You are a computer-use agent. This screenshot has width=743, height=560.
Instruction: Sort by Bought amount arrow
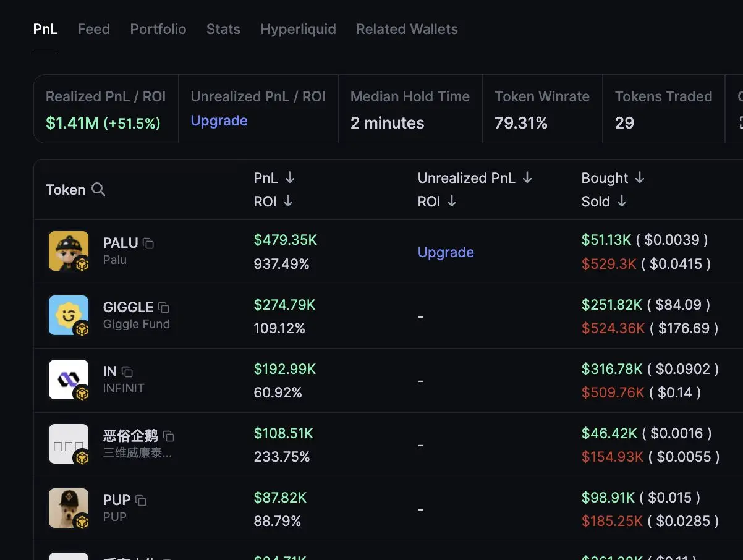point(640,178)
